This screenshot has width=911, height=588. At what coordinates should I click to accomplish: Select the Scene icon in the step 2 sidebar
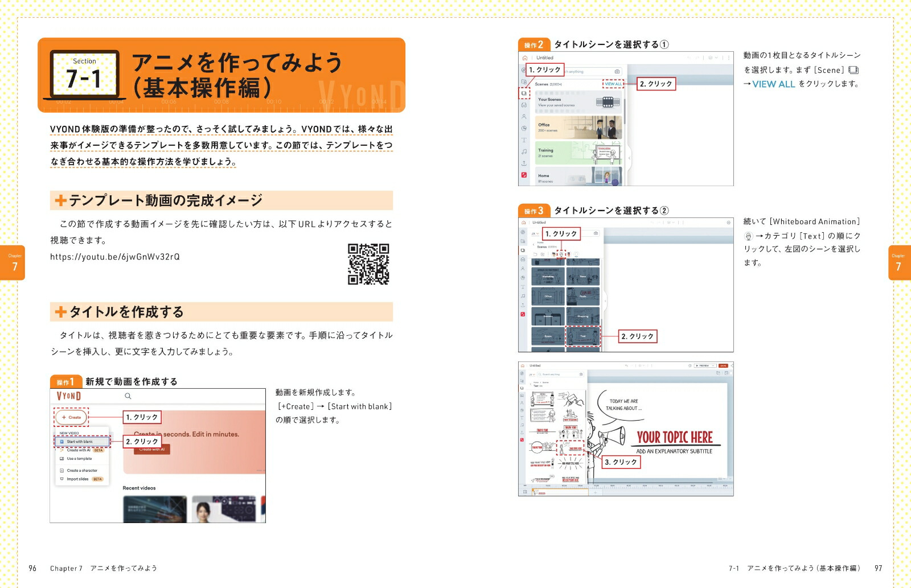(524, 93)
